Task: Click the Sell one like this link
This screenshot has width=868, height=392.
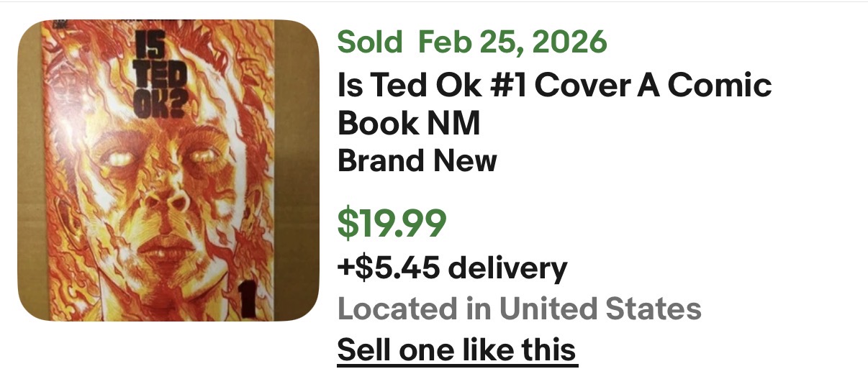Action: pyautogui.click(x=457, y=350)
